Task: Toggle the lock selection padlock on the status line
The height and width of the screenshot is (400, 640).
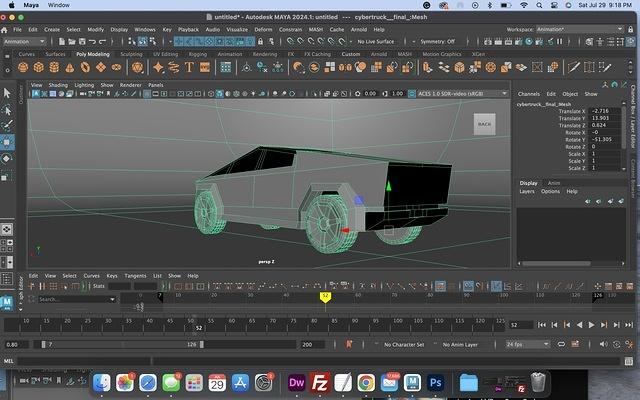Action: point(260,41)
